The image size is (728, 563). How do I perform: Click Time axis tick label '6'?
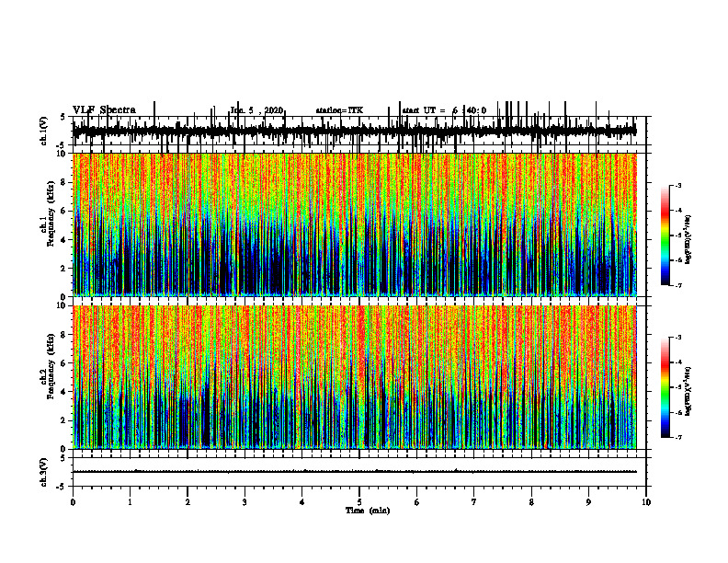point(417,502)
